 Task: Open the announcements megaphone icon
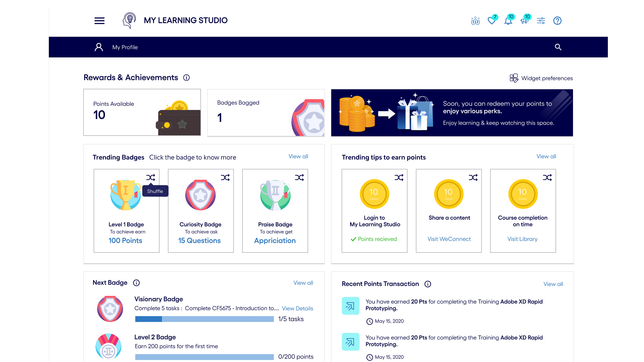[x=525, y=20]
